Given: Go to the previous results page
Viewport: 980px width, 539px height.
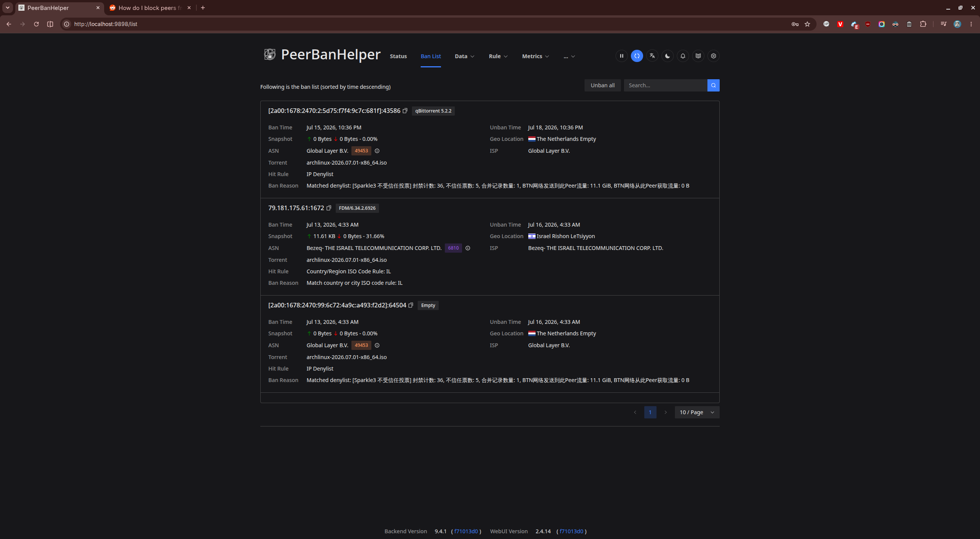Looking at the screenshot, I should (635, 412).
